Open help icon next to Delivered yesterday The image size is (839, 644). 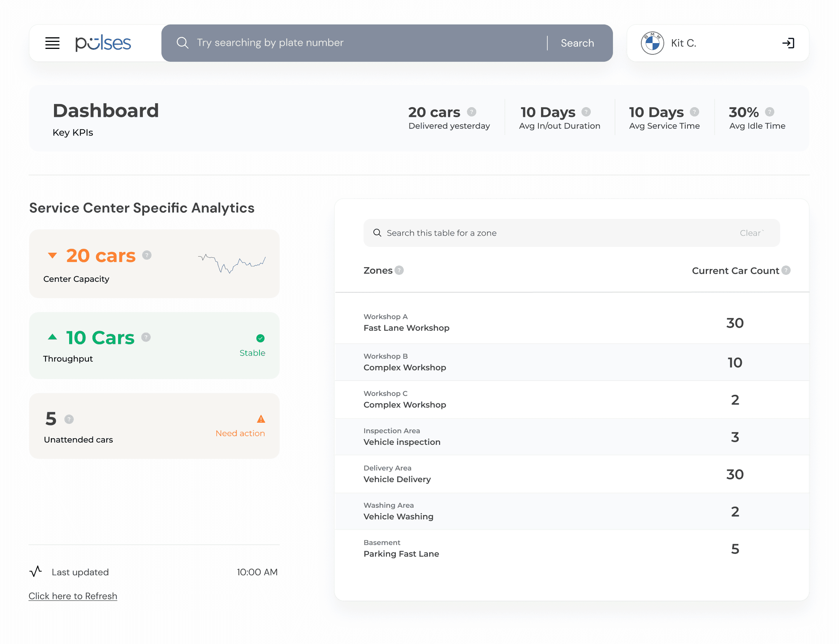coord(472,112)
